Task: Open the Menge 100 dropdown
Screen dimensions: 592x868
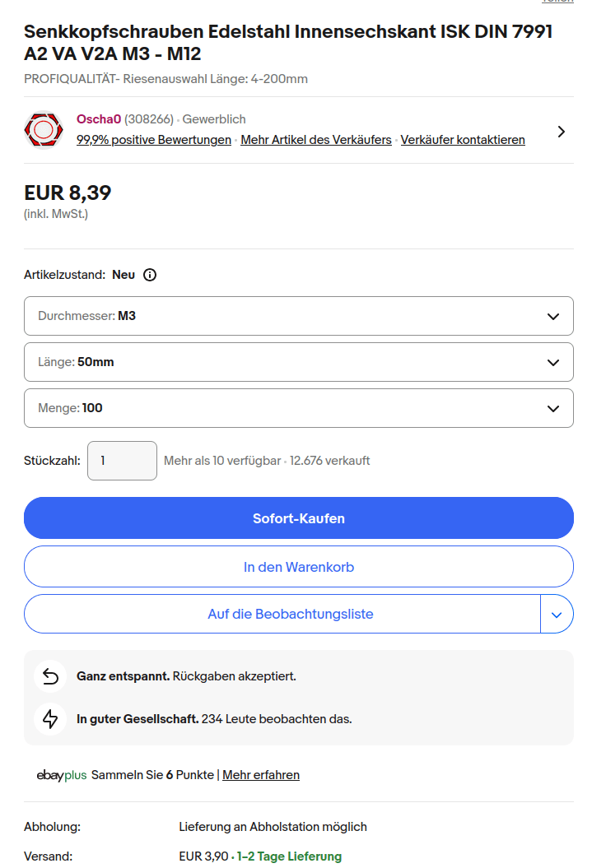Action: (x=299, y=408)
